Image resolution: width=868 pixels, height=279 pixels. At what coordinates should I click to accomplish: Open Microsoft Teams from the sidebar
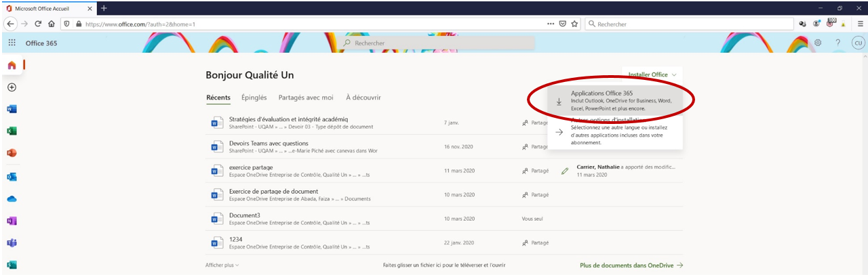(12, 243)
